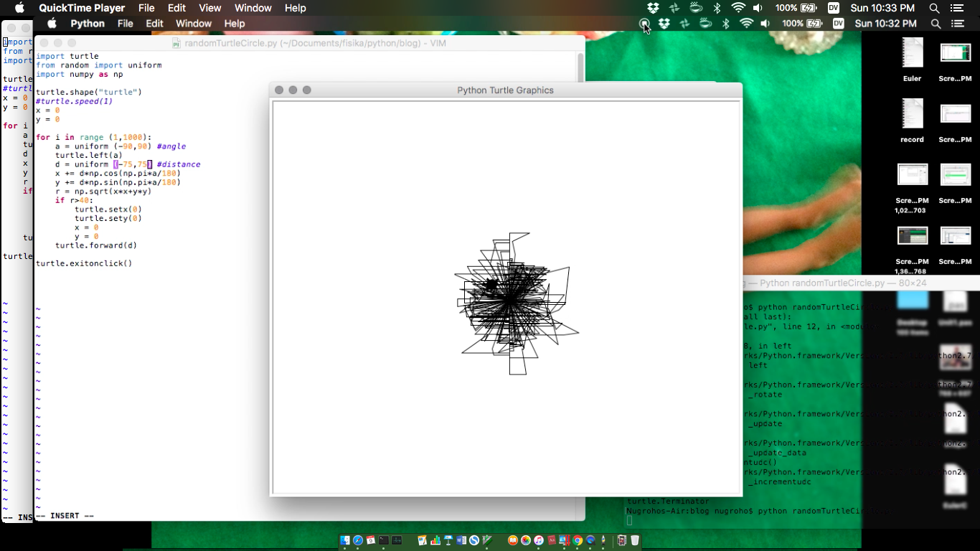Select the Euler file on the desktop
980x551 pixels.
pyautogui.click(x=913, y=60)
